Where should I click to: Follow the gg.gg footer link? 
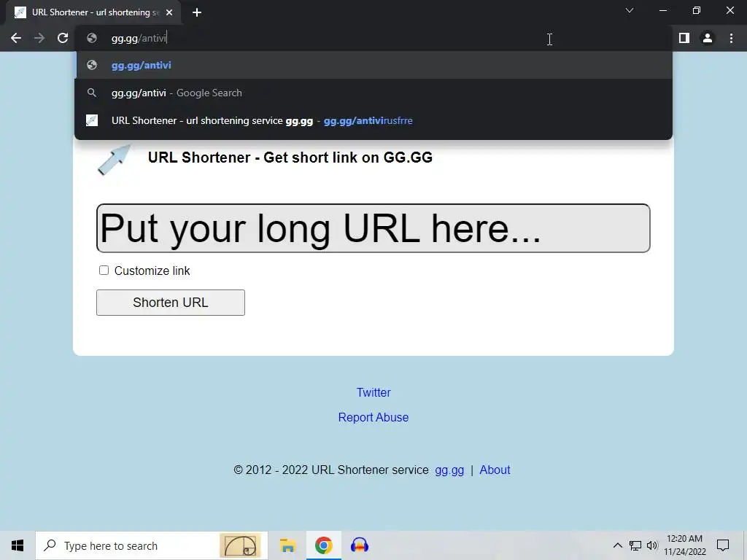449,470
